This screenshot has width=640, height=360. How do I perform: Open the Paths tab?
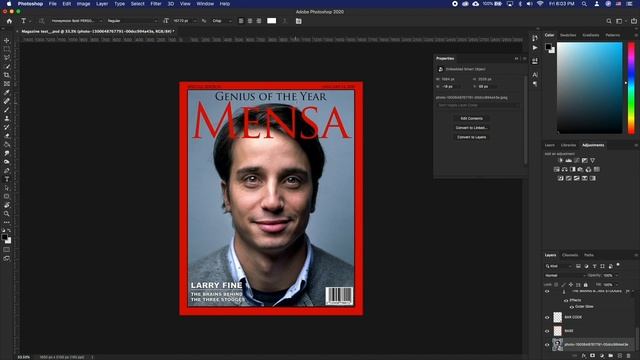pyautogui.click(x=589, y=255)
